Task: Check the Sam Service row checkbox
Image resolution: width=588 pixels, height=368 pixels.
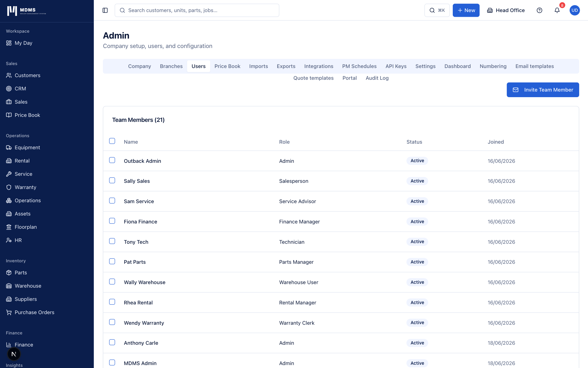Action: pyautogui.click(x=112, y=201)
